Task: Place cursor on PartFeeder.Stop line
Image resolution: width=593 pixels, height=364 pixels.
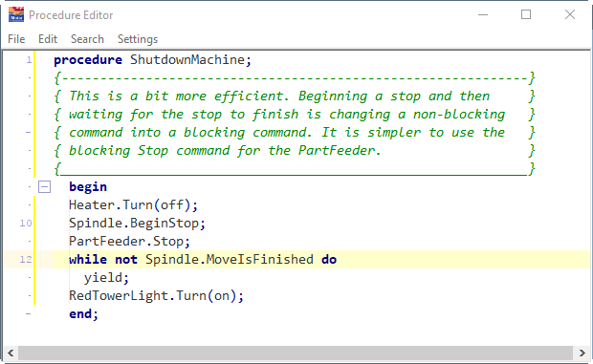Action: tap(129, 242)
